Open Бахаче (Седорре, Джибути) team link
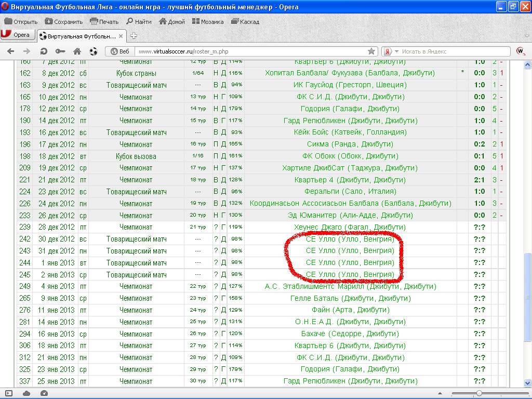532x399 pixels. tap(350, 334)
